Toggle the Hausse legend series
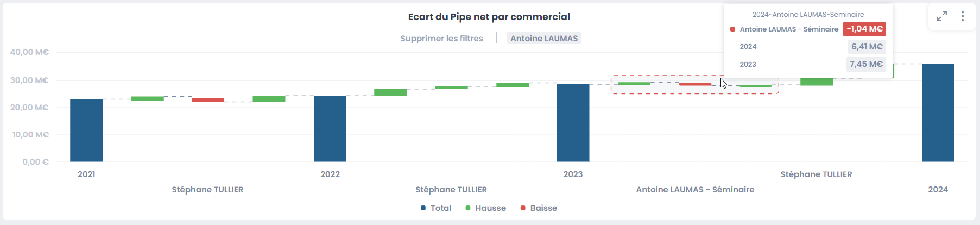The width and height of the screenshot is (980, 225). tap(490, 208)
